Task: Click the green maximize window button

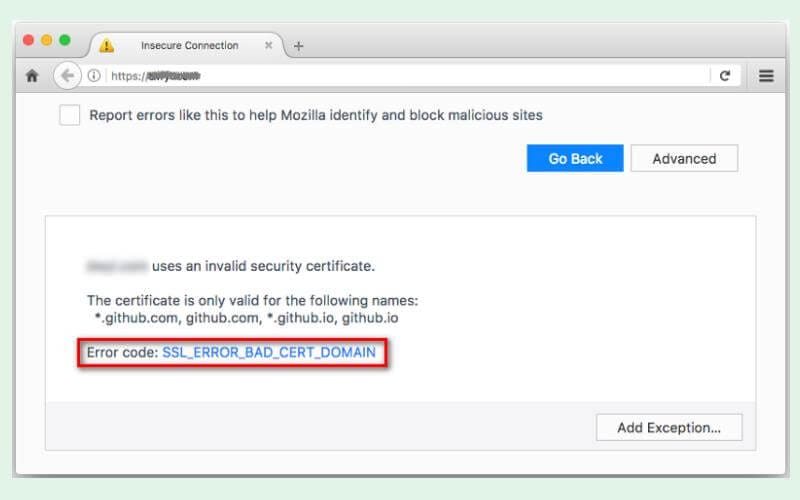Action: click(x=65, y=40)
